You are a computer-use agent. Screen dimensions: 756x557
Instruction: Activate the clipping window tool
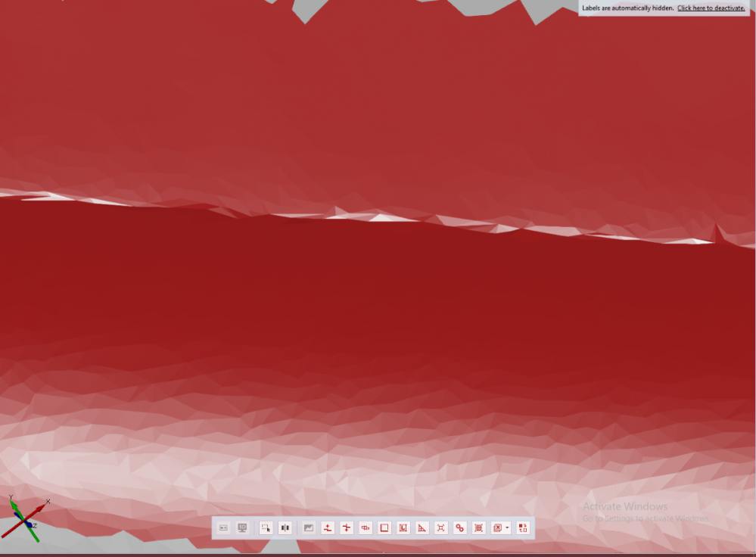tap(384, 528)
